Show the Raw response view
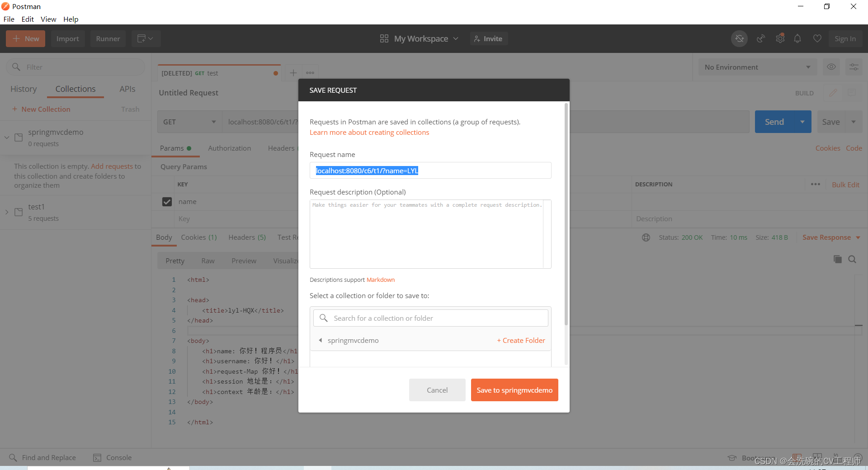This screenshot has width=868, height=470. coord(208,261)
